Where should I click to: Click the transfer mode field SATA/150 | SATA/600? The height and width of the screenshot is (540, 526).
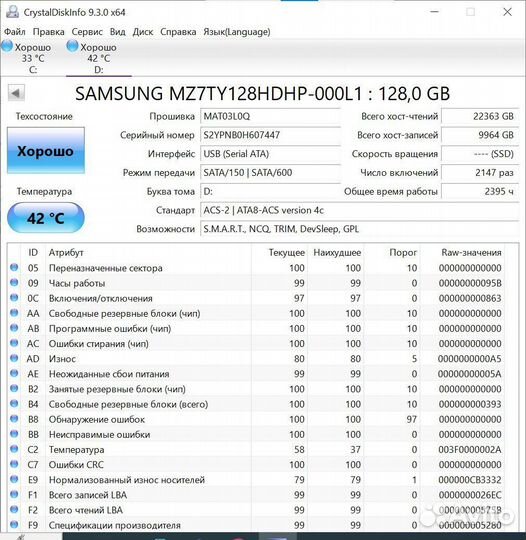270,173
